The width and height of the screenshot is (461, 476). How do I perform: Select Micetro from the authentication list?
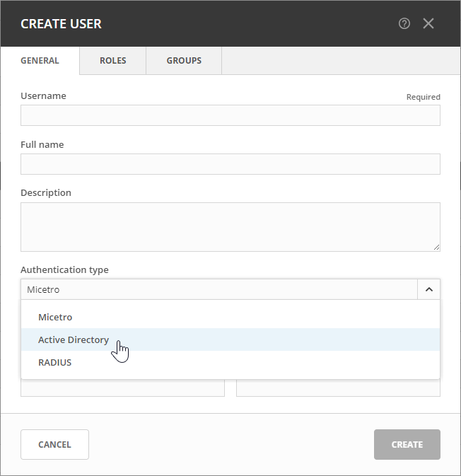(55, 317)
